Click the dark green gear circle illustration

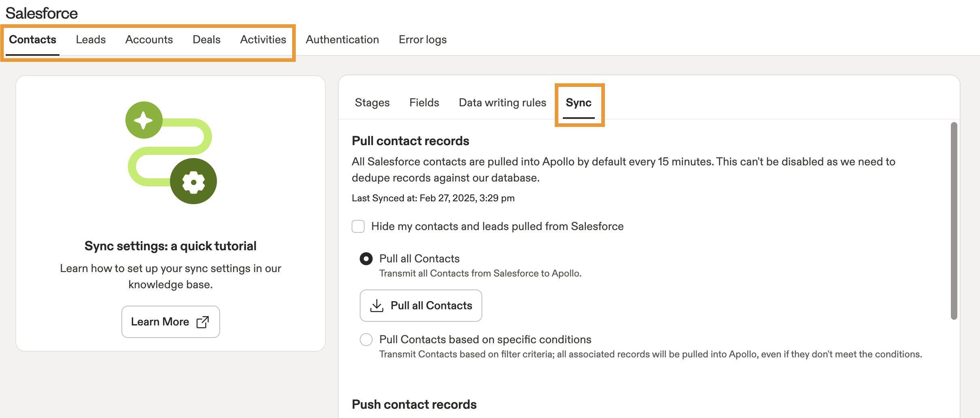(x=193, y=181)
